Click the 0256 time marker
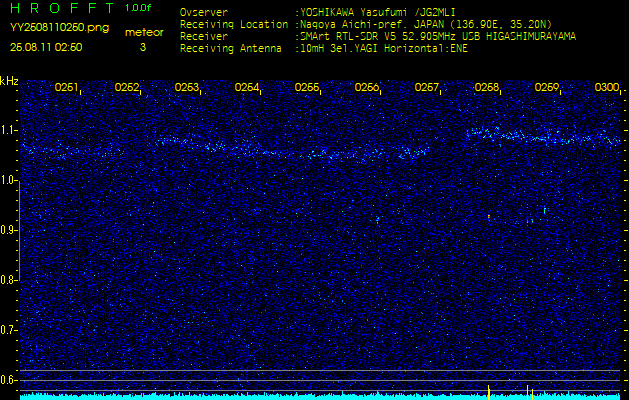The image size is (629, 400). [367, 87]
